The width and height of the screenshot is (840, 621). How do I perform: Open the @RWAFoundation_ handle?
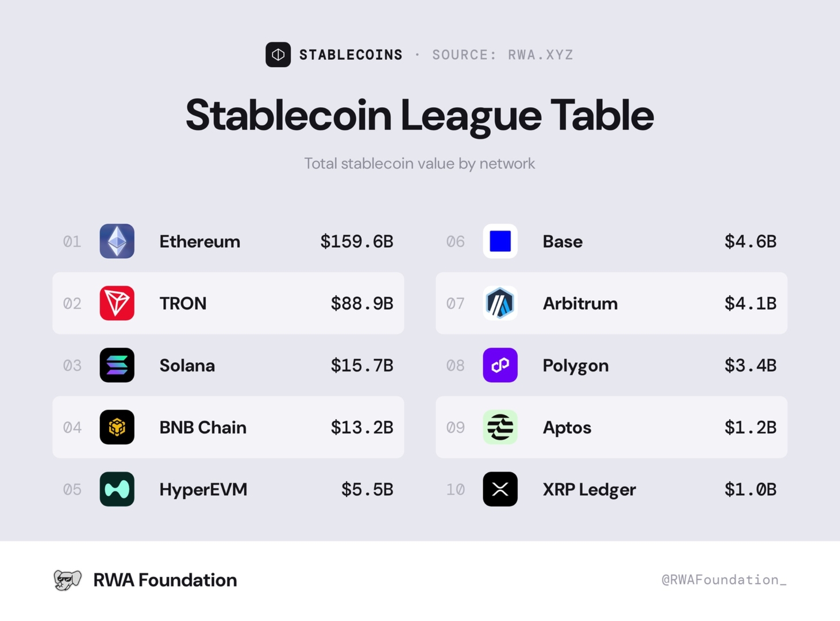point(724,580)
